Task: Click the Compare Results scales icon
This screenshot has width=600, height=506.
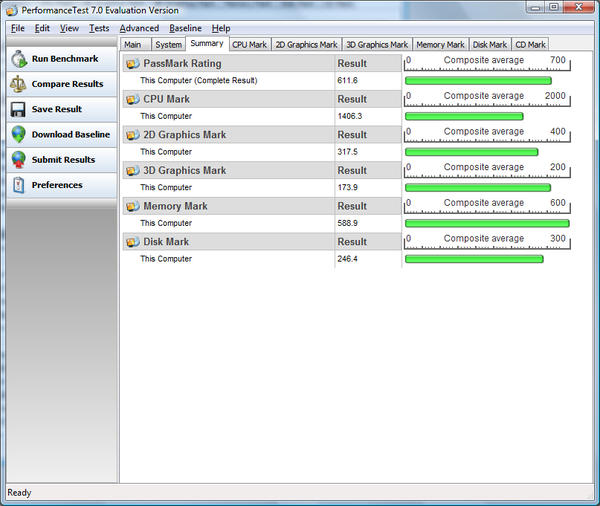Action: tap(18, 84)
